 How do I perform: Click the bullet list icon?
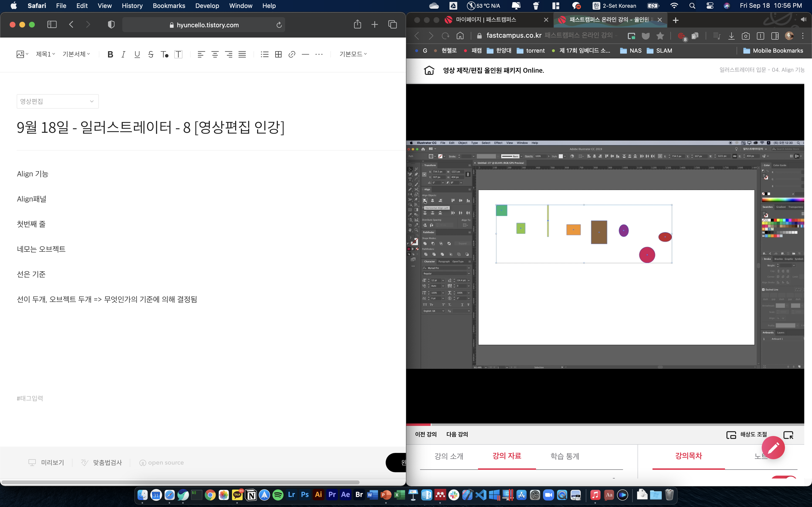click(x=264, y=54)
